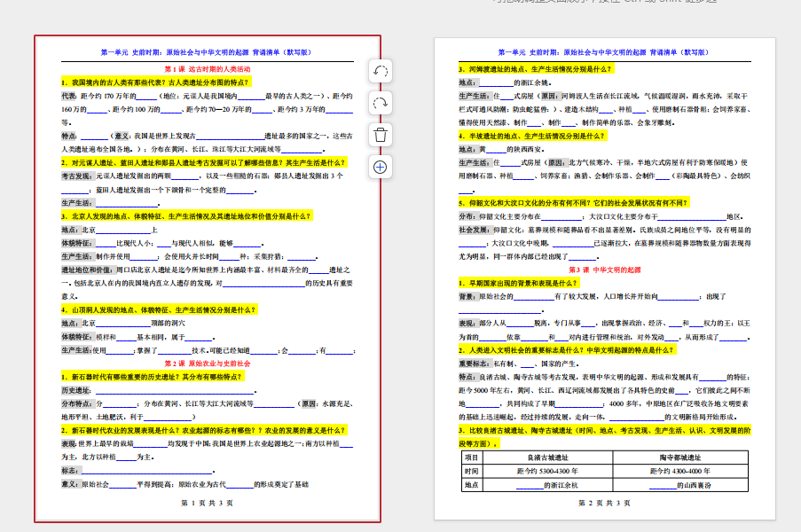Click the 项目 cell in the comparison table

471,458
